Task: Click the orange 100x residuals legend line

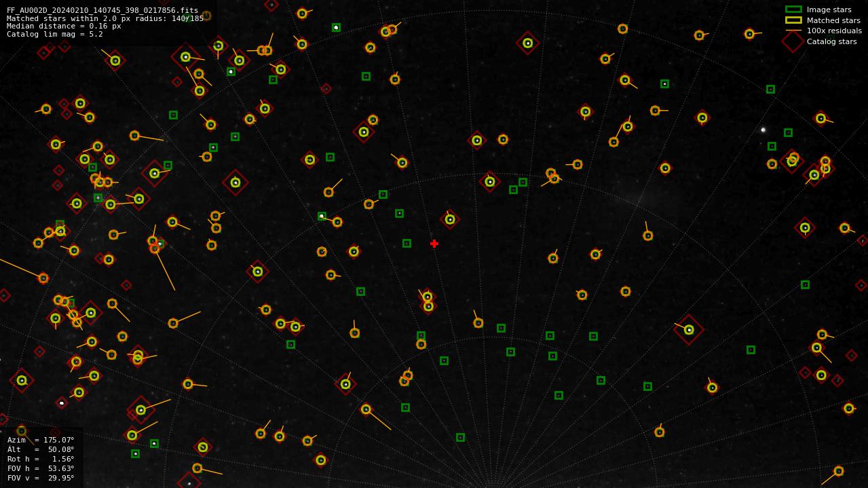Action: pos(793,31)
